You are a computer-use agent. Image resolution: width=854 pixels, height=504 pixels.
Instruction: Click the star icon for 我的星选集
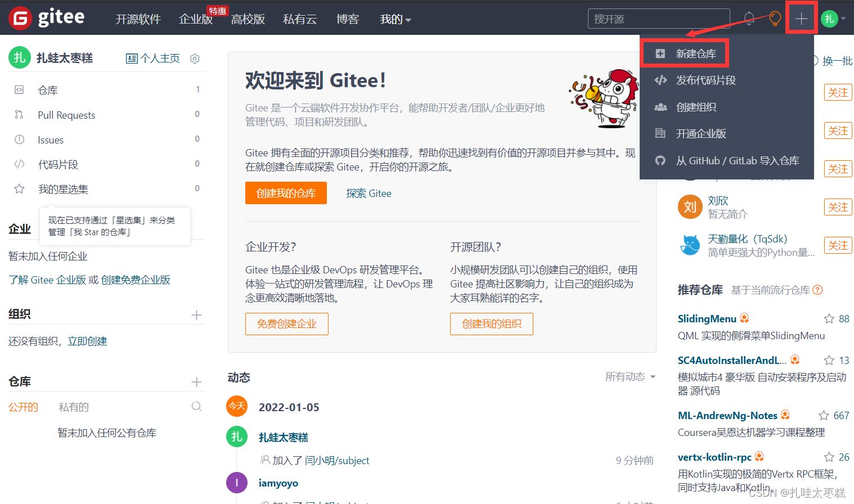(x=20, y=189)
